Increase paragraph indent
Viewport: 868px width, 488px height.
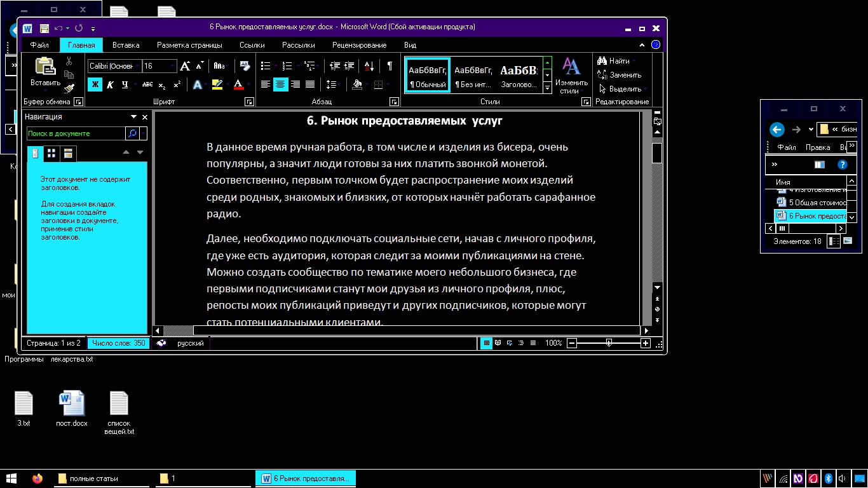(349, 66)
